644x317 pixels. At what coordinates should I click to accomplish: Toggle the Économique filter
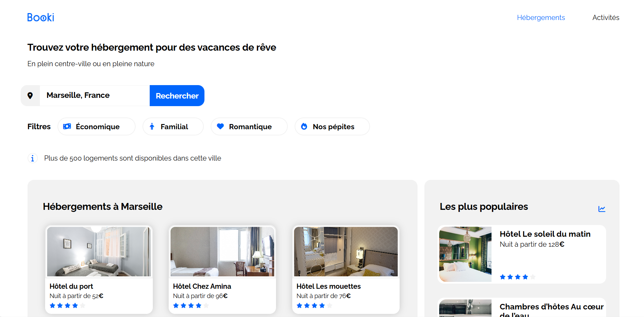pyautogui.click(x=97, y=126)
